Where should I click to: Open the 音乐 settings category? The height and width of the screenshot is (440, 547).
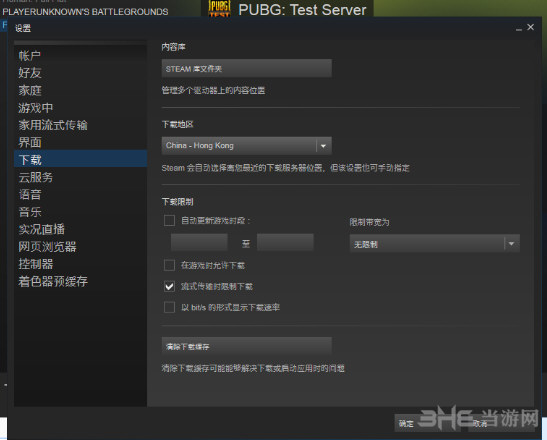click(x=80, y=211)
